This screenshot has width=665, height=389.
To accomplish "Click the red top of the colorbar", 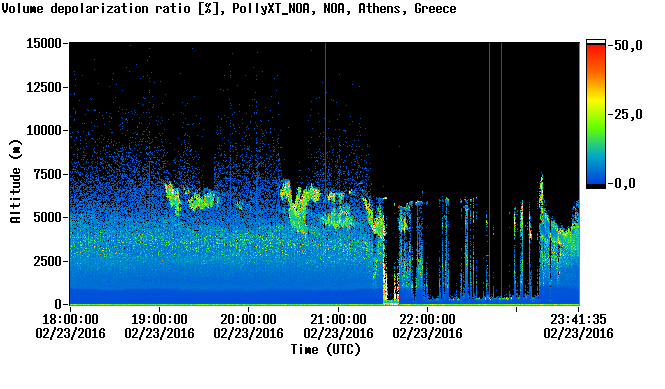I will click(596, 50).
